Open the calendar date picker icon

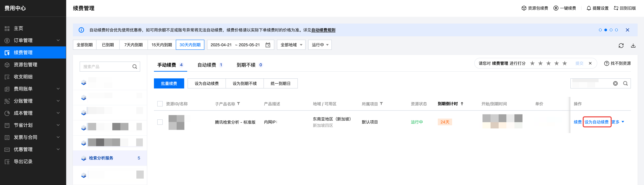268,45
